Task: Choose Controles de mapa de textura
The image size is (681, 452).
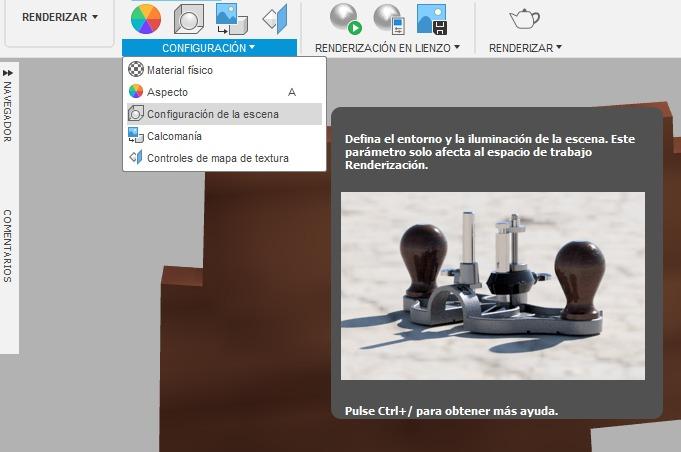Action: click(x=224, y=158)
